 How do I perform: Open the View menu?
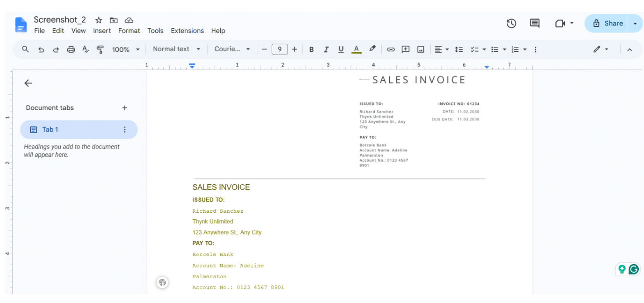[x=79, y=31]
